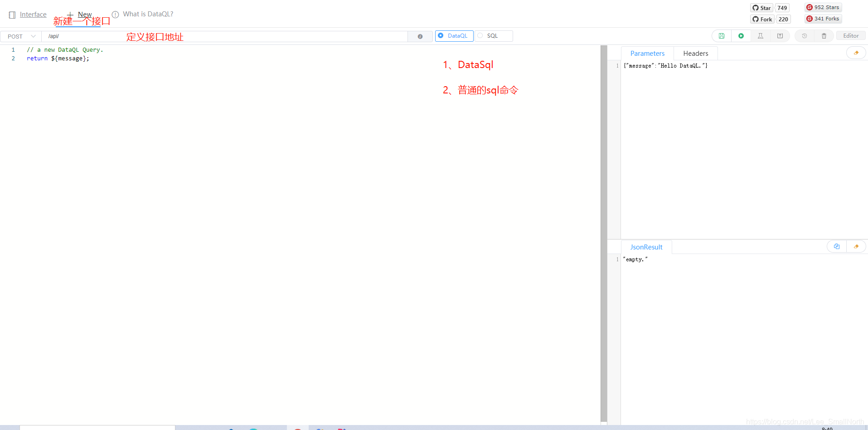Viewport: 868px width, 430px height.
Task: Publish the interface via the upload icon
Action: 781,36
